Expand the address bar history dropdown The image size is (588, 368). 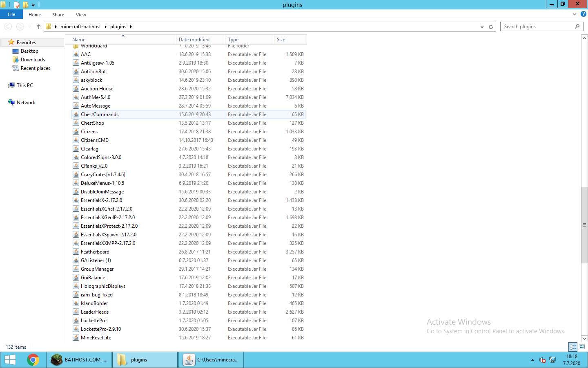[x=482, y=27]
